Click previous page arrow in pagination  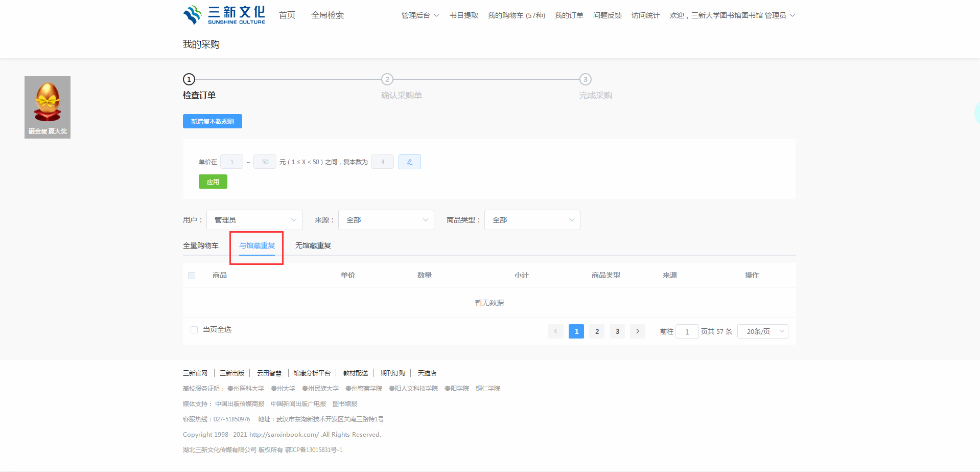coord(556,331)
